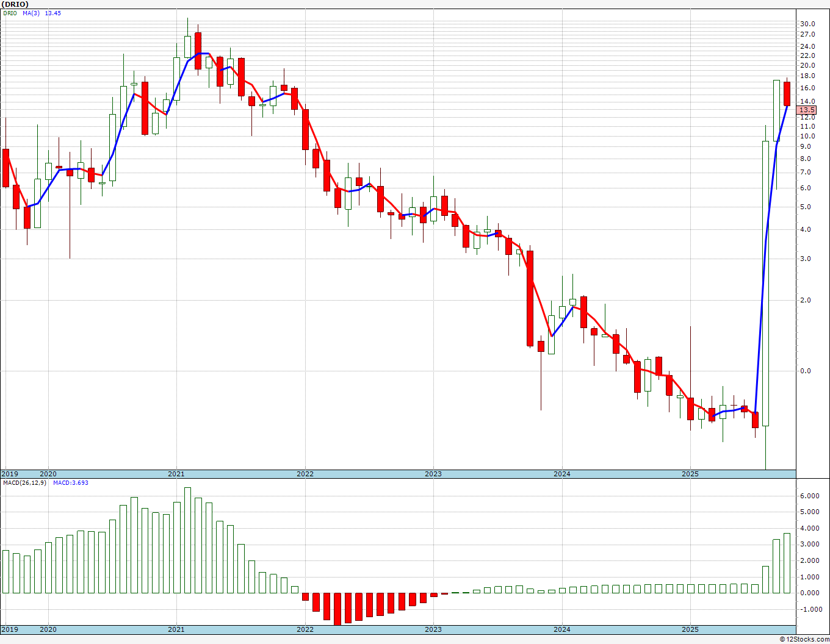The width and height of the screenshot is (830, 644).
Task: Click the highlighted 13.5 current price tag
Action: pos(807,110)
